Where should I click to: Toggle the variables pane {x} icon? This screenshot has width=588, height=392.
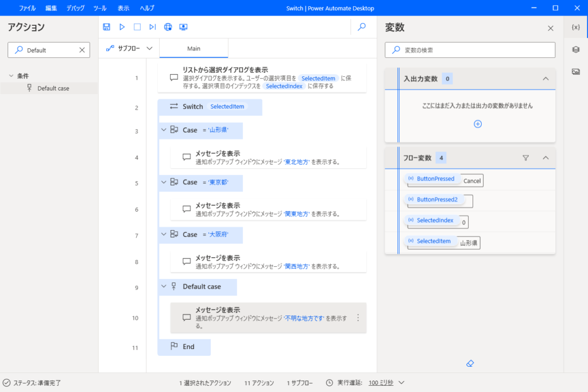[575, 28]
